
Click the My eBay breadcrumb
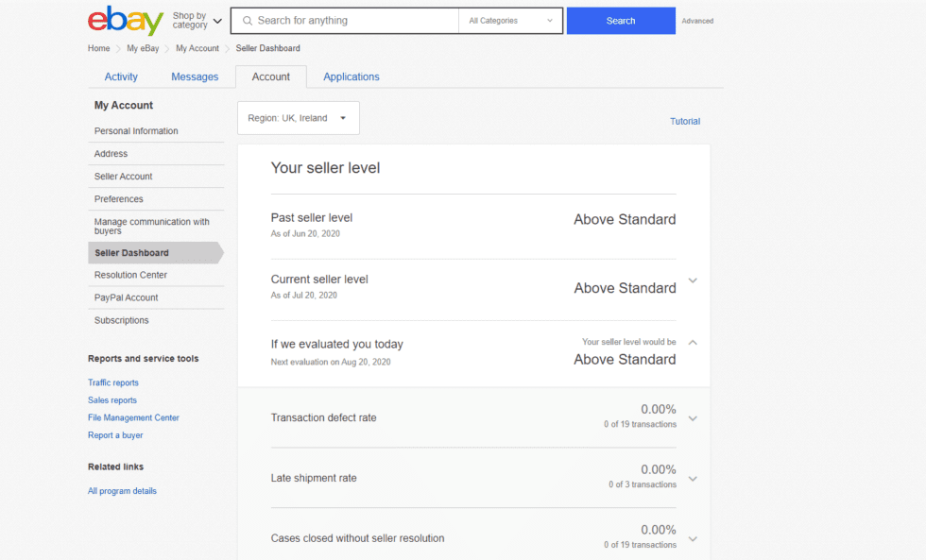(x=144, y=48)
